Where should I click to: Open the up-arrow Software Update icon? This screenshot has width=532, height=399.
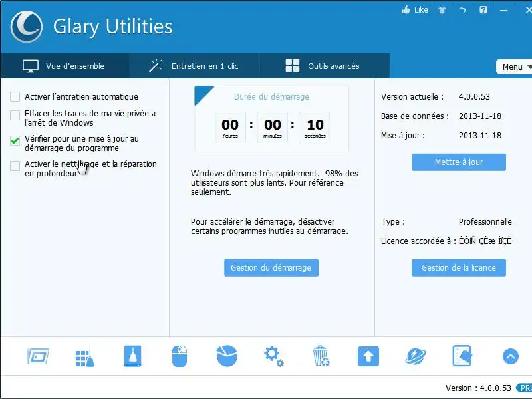(368, 356)
